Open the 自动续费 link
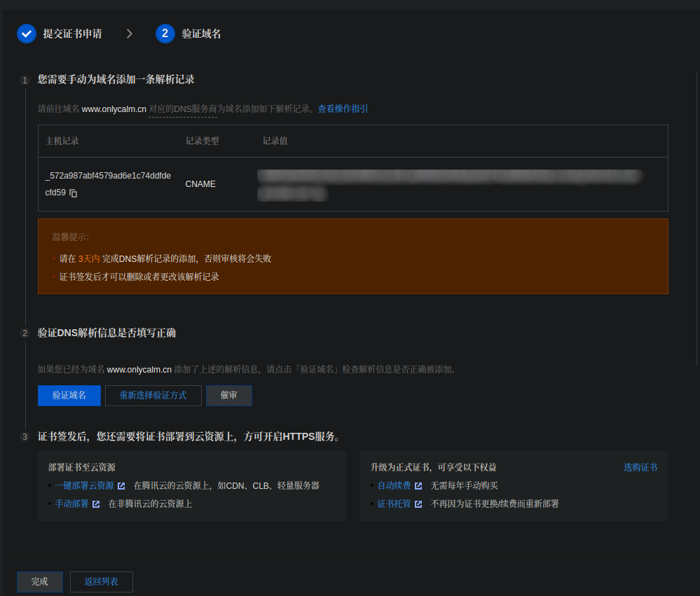This screenshot has height=596, width=700. point(394,486)
